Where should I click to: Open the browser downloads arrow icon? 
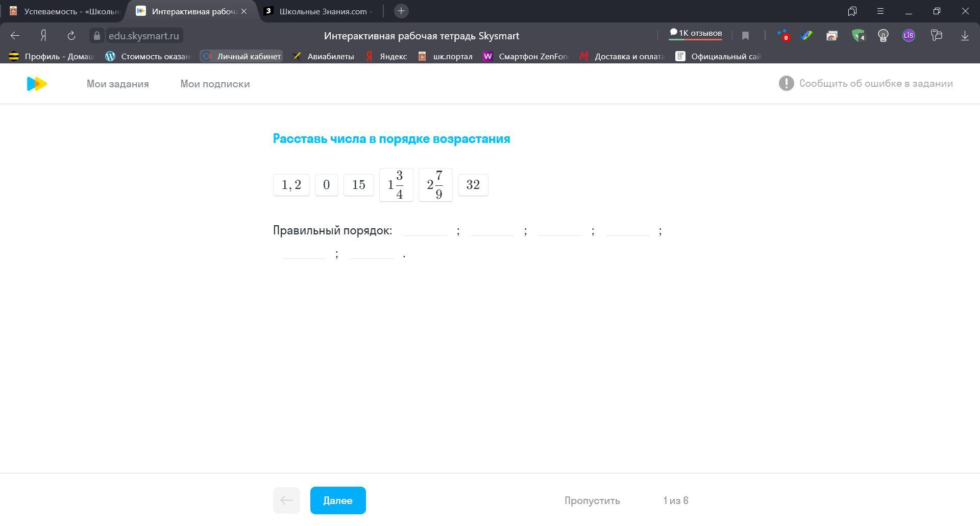tap(965, 36)
